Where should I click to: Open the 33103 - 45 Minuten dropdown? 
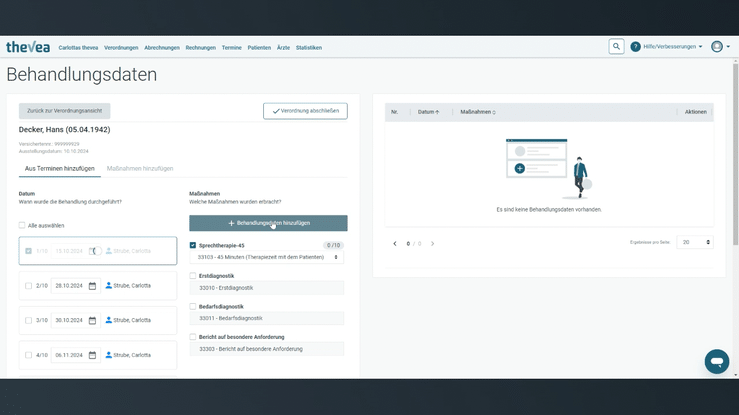tap(267, 257)
